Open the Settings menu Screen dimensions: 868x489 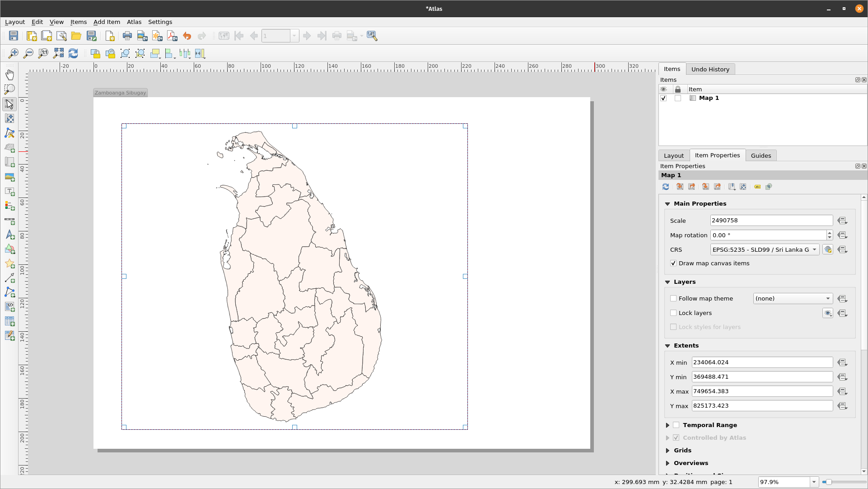pyautogui.click(x=160, y=22)
